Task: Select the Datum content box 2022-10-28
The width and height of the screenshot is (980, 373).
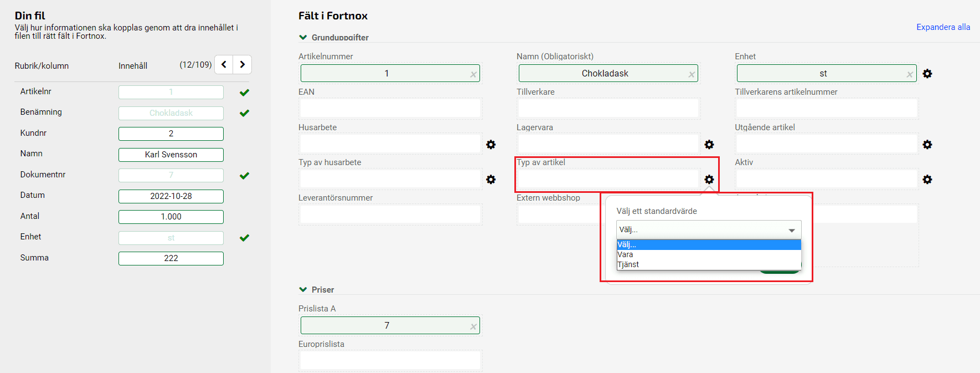Action: (171, 196)
